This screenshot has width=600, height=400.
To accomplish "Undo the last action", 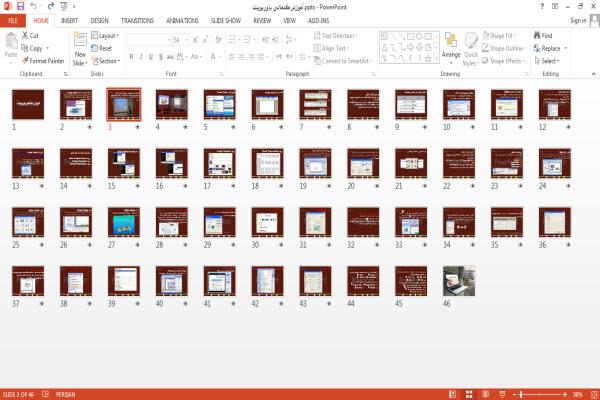I will (34, 6).
